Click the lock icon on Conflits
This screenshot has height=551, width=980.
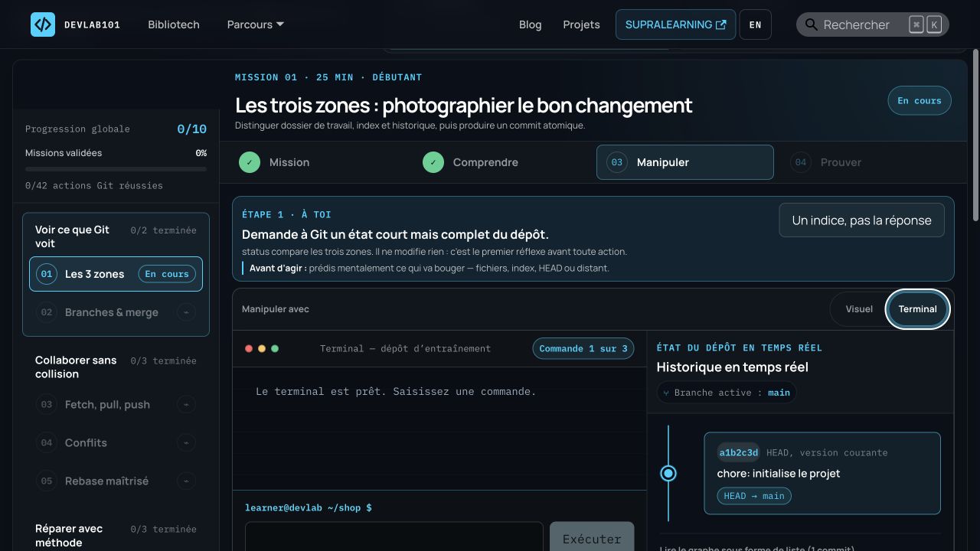[185, 442]
